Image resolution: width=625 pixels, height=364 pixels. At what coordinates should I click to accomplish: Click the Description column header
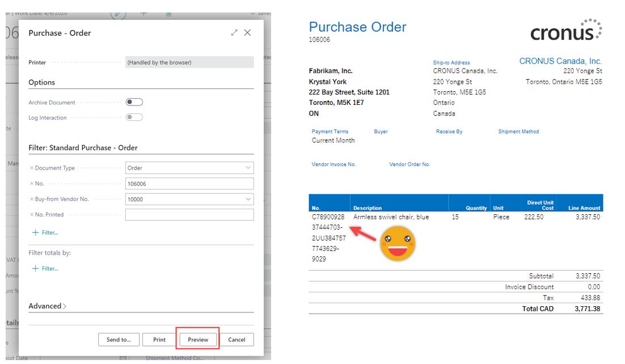[368, 208]
